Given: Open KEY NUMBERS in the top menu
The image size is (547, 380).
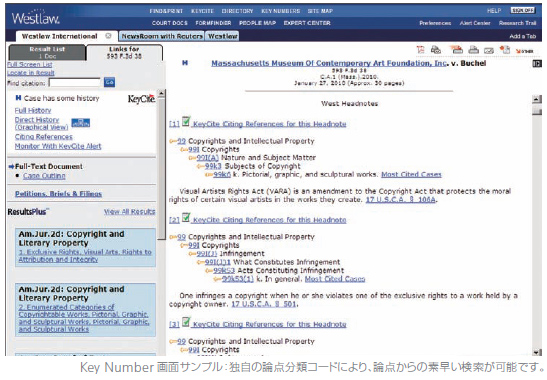Looking at the screenshot, I should tap(280, 11).
